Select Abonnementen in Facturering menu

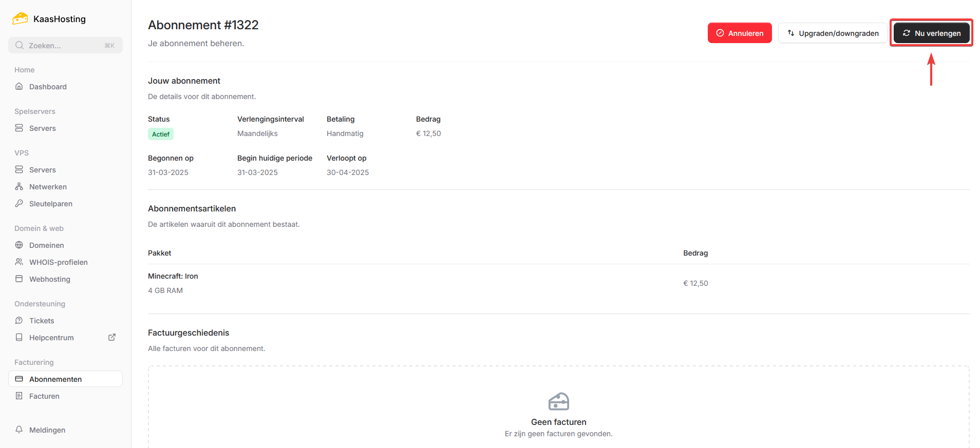[x=55, y=379]
